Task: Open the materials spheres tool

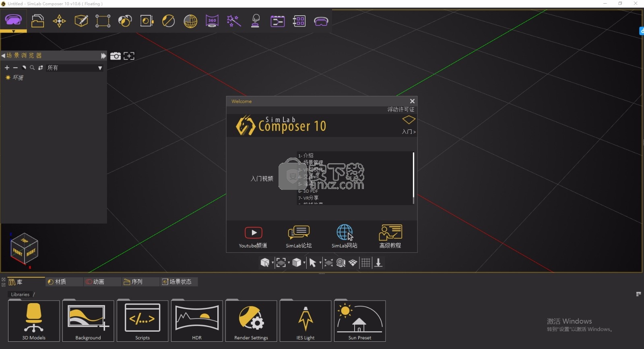Action: [x=125, y=21]
